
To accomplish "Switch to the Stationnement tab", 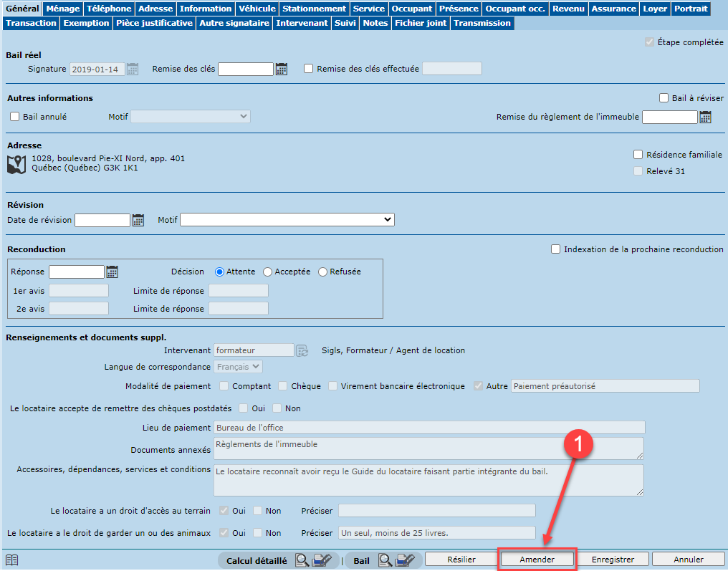I will pos(314,9).
